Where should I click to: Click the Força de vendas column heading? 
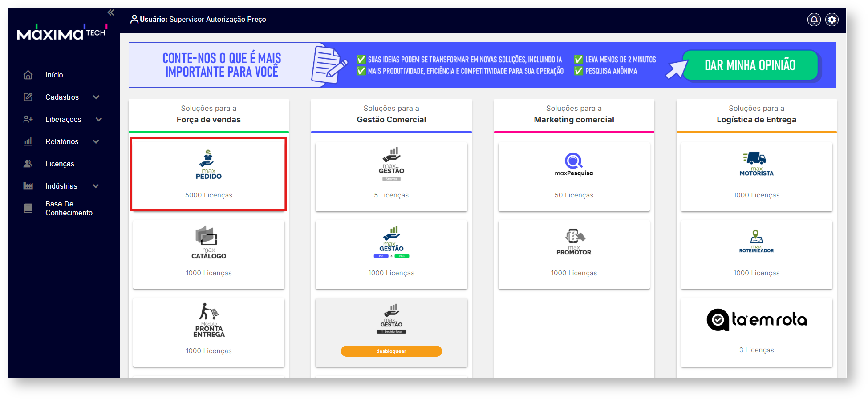click(x=209, y=120)
